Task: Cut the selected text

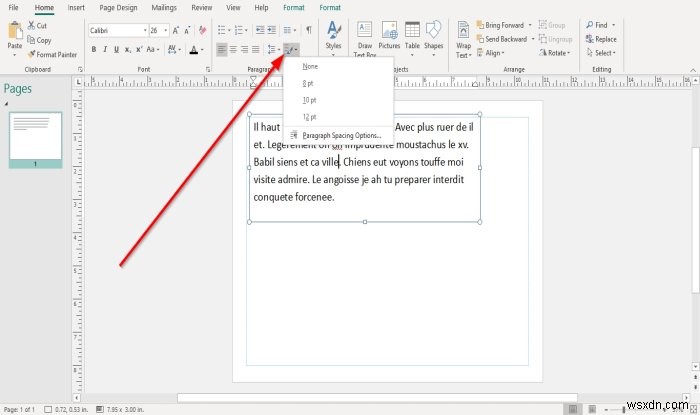Action: click(37, 25)
